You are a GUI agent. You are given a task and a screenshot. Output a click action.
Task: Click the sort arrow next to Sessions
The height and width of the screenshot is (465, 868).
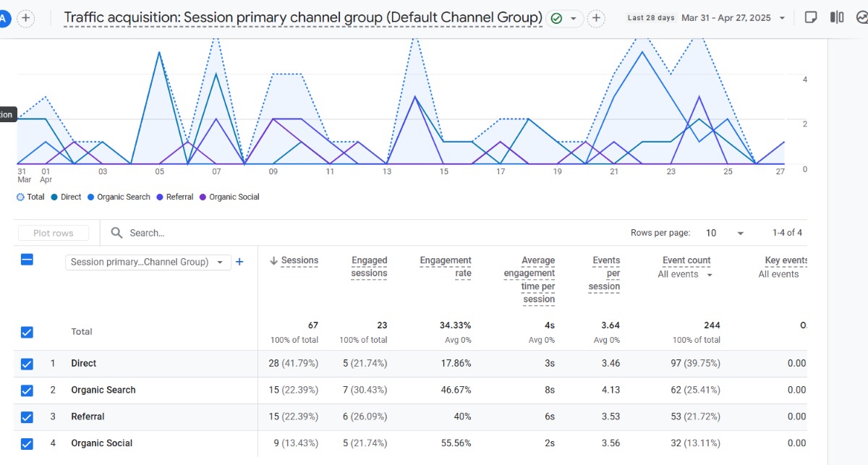coord(274,260)
